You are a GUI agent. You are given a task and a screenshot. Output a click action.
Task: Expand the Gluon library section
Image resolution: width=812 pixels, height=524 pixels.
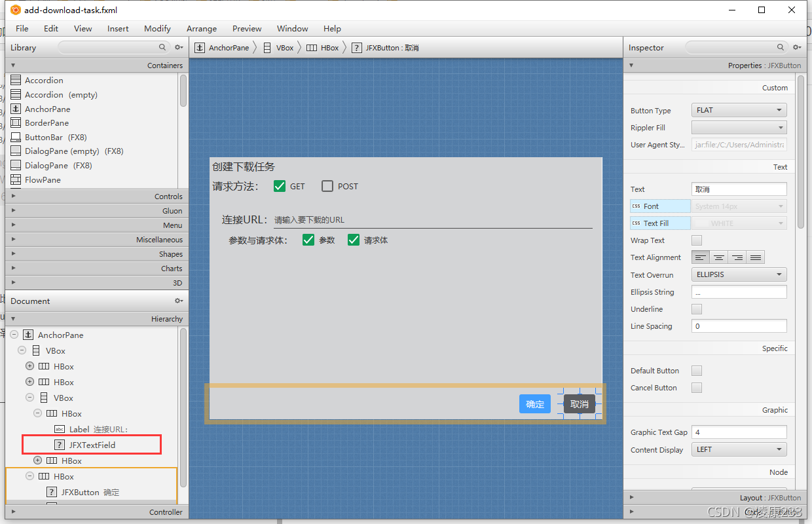tap(96, 210)
